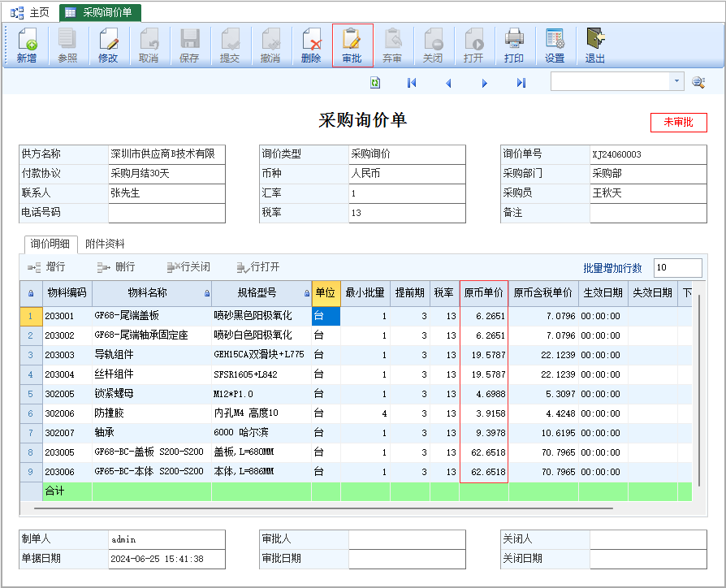Jump to the first record arrow

[x=412, y=82]
